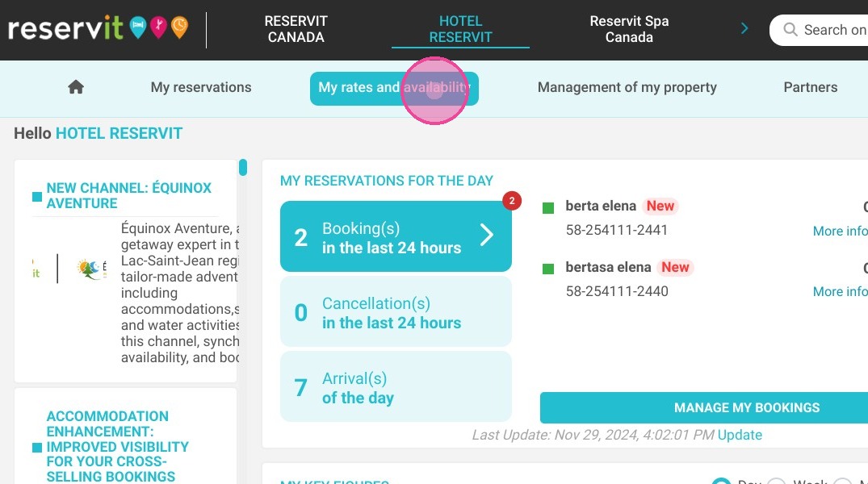
Task: Open the Équinox Aventure logo thumbnail
Action: [92, 269]
